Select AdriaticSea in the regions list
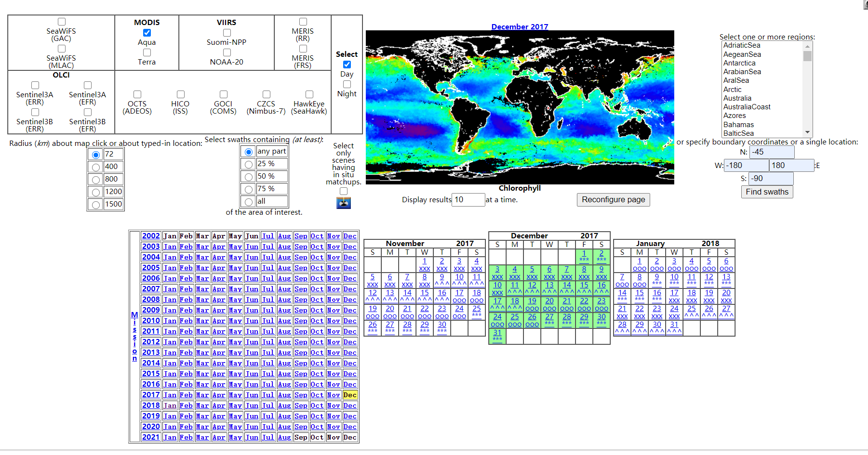 click(x=742, y=45)
